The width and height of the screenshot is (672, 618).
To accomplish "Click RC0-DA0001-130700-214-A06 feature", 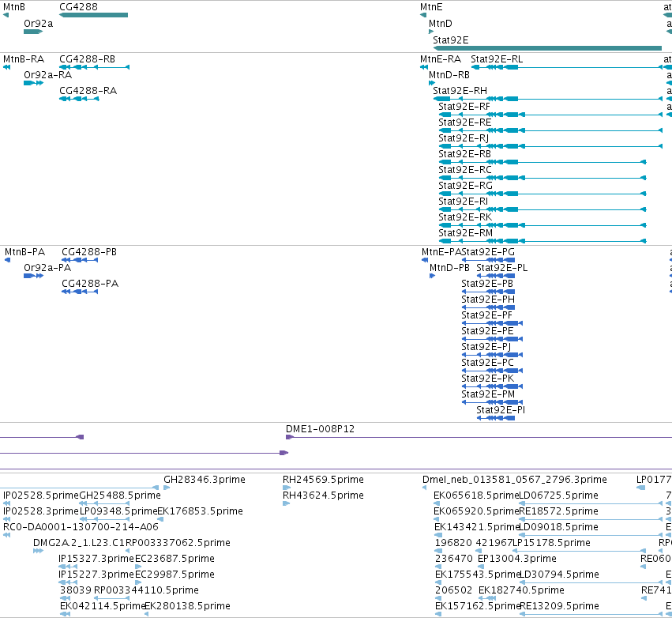I will pyautogui.click(x=81, y=527).
